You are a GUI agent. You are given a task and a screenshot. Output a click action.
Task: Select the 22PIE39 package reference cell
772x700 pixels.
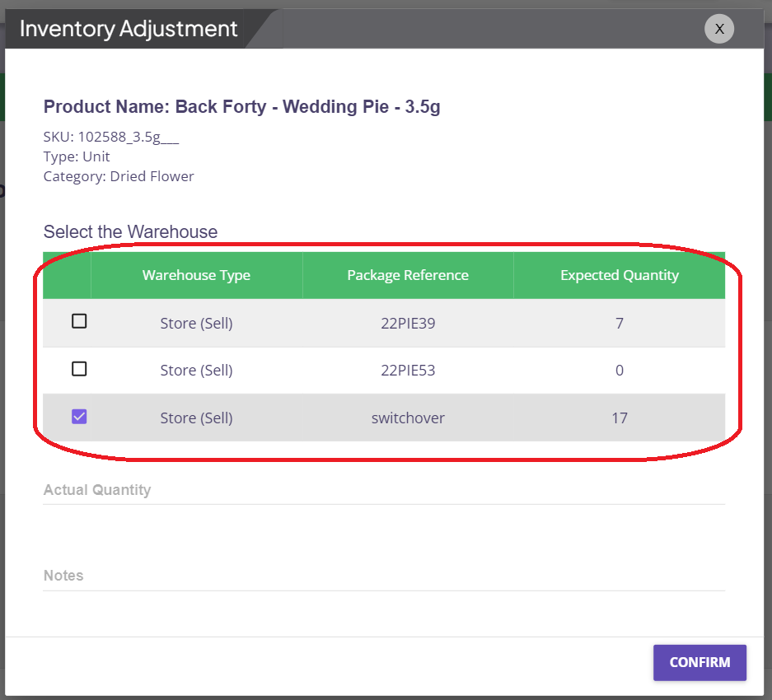pos(408,324)
